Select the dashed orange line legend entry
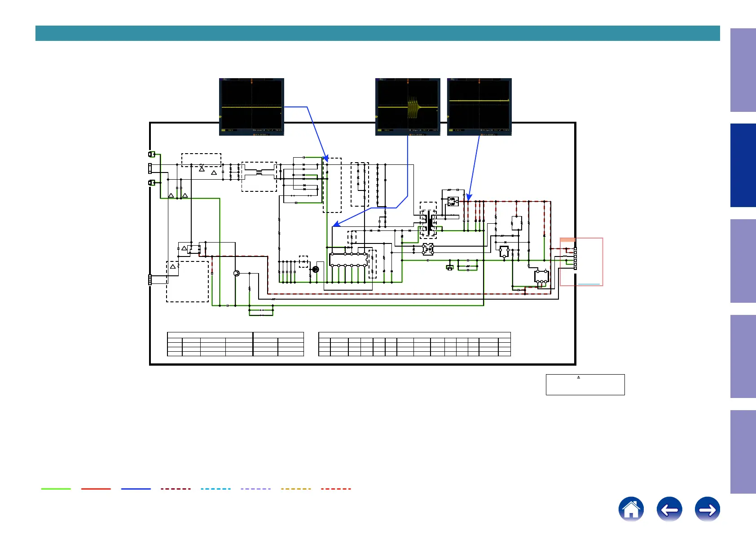Image resolution: width=756 pixels, height=535 pixels. (296, 489)
